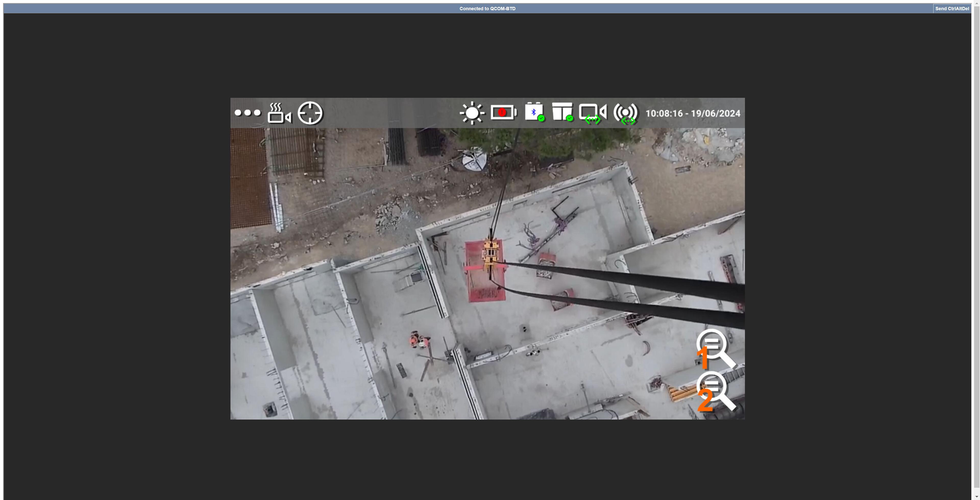
Task: Check the low battery warning icon
Action: coord(504,112)
